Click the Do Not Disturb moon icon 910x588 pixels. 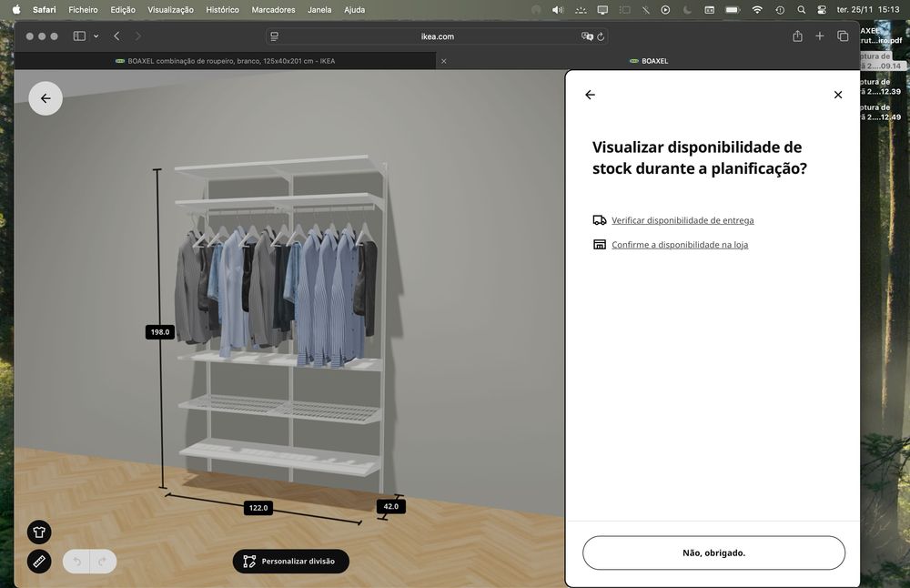pyautogui.click(x=687, y=9)
